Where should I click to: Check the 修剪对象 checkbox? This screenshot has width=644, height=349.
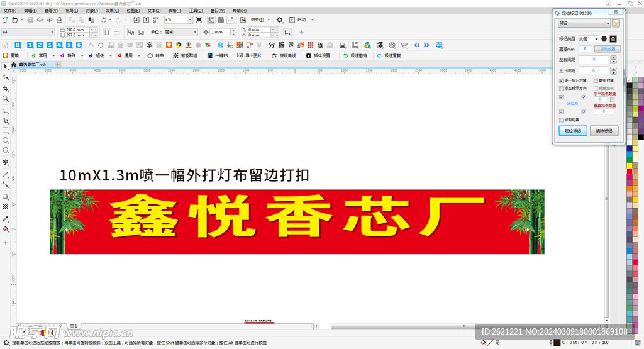(562, 119)
